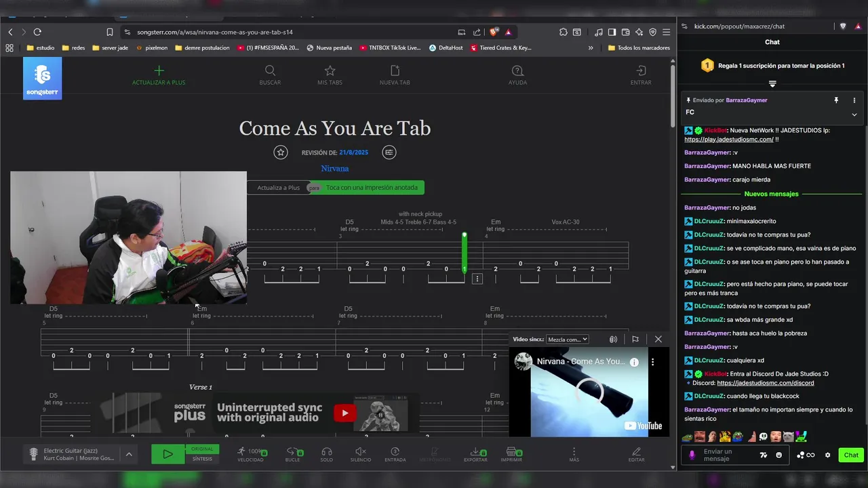The width and height of the screenshot is (868, 488).
Task: Toggle the browser sidebar panel
Action: click(612, 32)
